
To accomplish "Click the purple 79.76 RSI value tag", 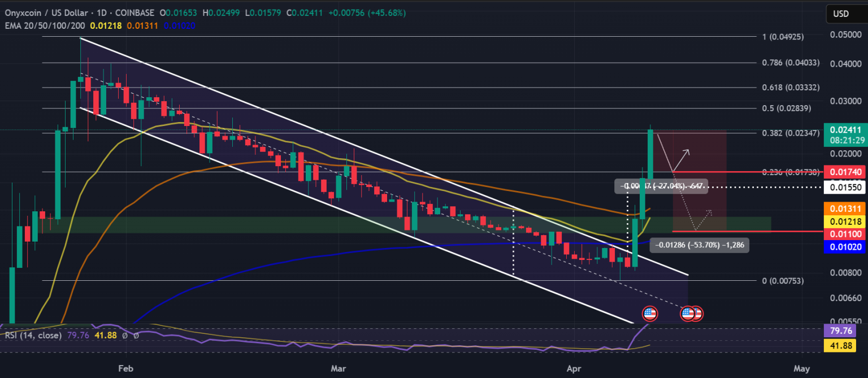I will [x=844, y=329].
